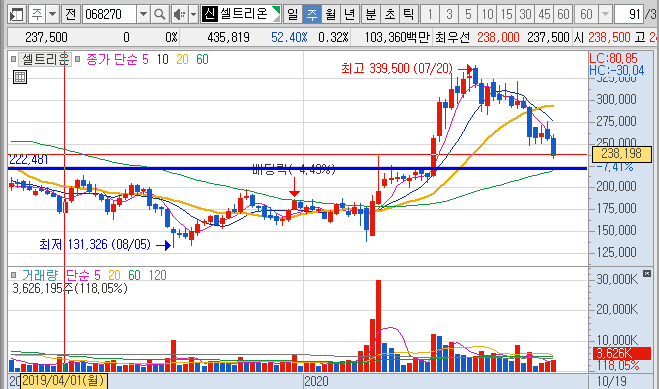The image size is (659, 389).
Task: Click the 주 market type button
Action: (37, 14)
